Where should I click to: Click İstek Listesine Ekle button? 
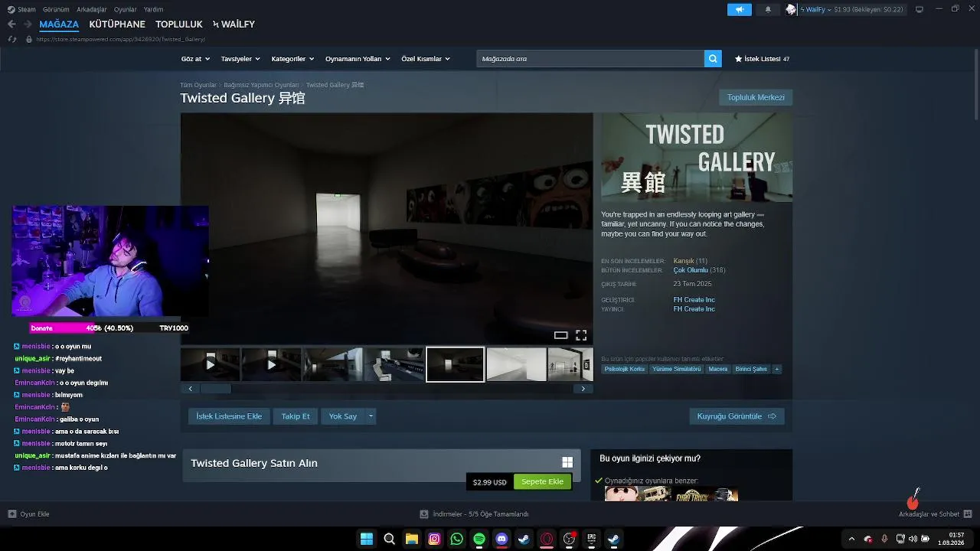[229, 416]
